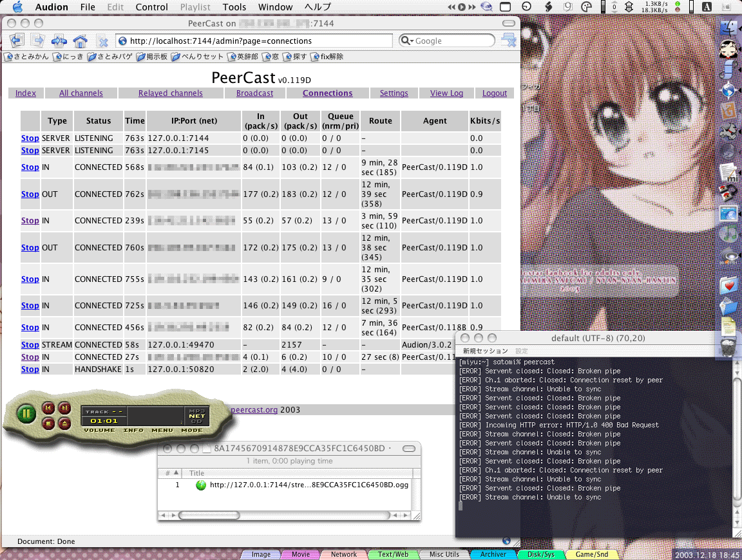Click the menu bar fast-forward control
Viewport: 742px width, 560px height.
pyautogui.click(x=471, y=6)
